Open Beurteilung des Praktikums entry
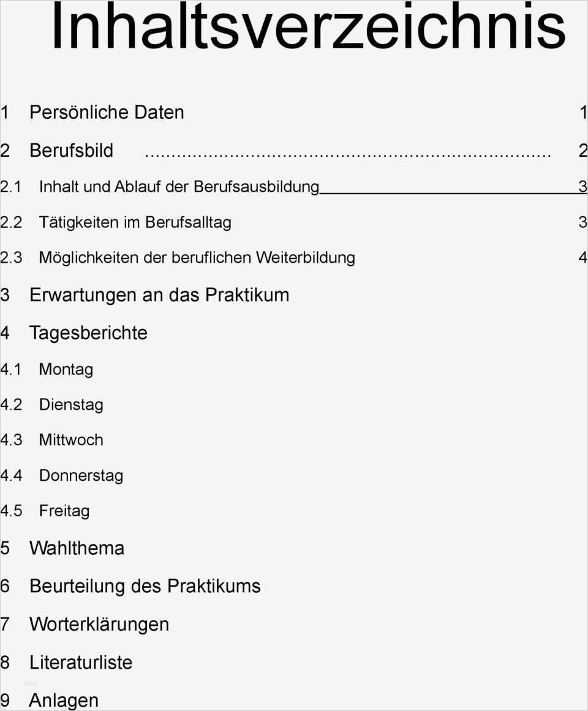Screen dimensions: 588x711 [145, 586]
